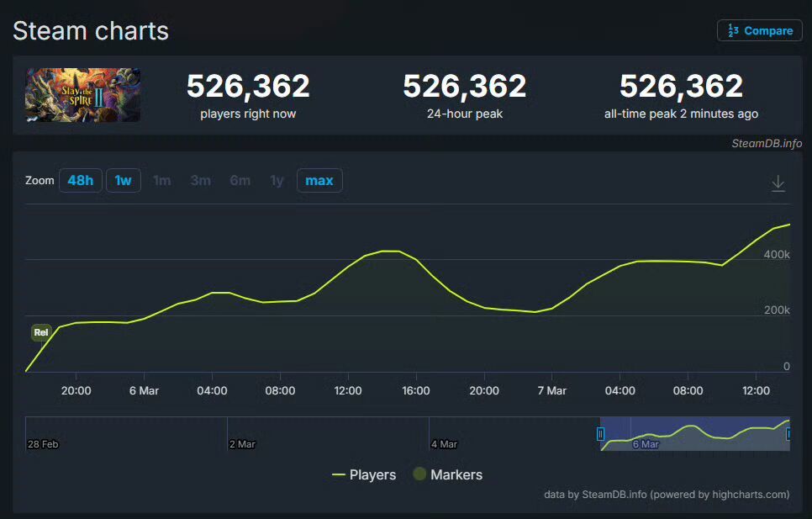Click the Slay the Spire II thumbnail
Image resolution: width=812 pixels, height=519 pixels.
pyautogui.click(x=83, y=95)
